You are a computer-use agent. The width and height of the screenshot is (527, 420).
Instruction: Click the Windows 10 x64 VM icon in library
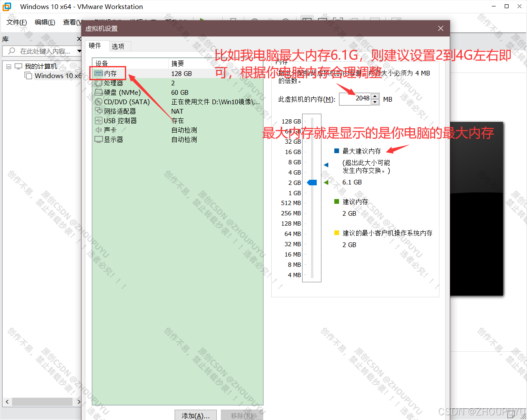(x=28, y=76)
